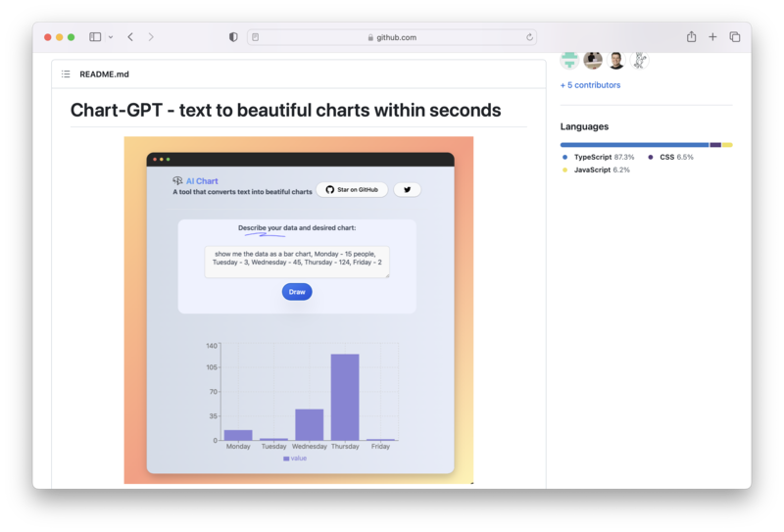Open a new tab with the plus button

pyautogui.click(x=712, y=37)
